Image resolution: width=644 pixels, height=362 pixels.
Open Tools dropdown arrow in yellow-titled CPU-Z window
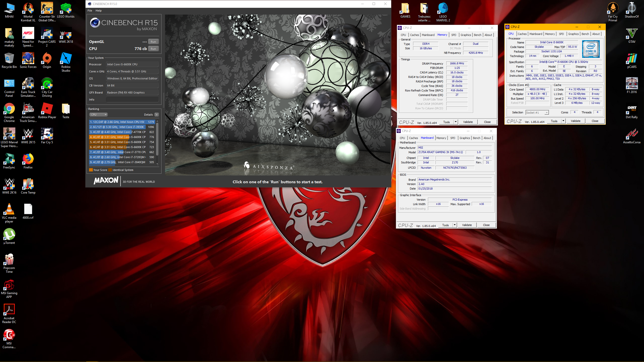click(563, 121)
